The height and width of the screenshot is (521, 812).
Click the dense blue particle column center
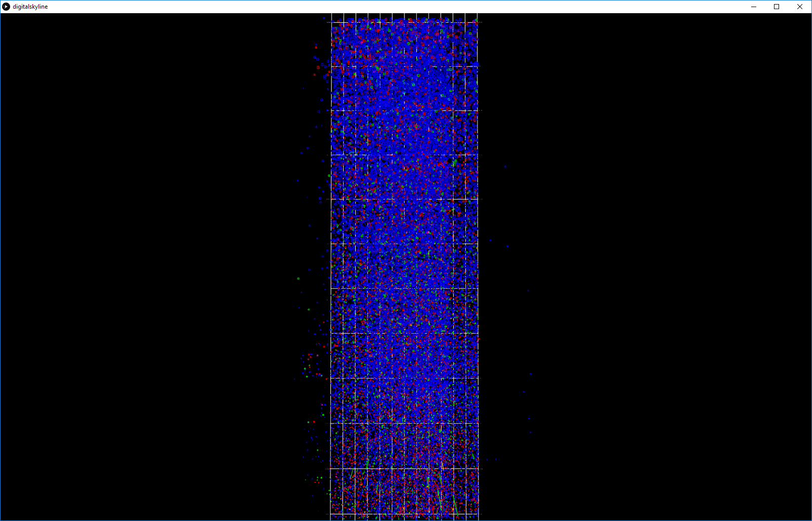(404, 203)
